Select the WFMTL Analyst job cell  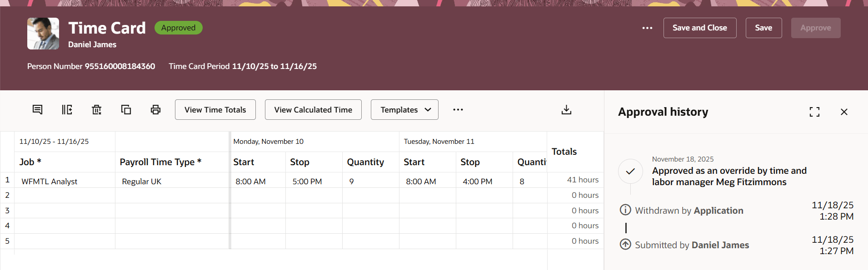(50, 181)
